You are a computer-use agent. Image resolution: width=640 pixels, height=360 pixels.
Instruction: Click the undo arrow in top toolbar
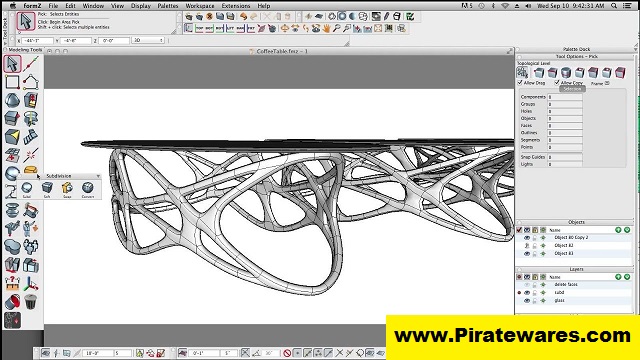[x=243, y=16]
